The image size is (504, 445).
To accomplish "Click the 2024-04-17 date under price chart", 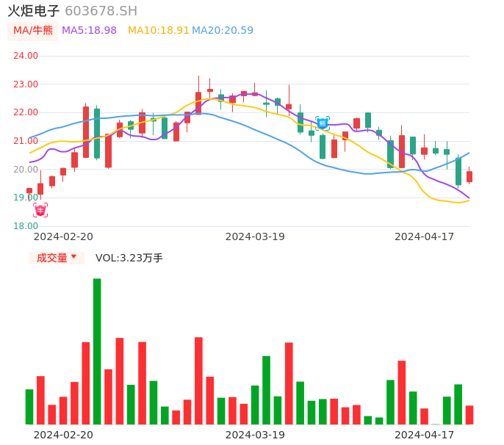I will [x=425, y=236].
